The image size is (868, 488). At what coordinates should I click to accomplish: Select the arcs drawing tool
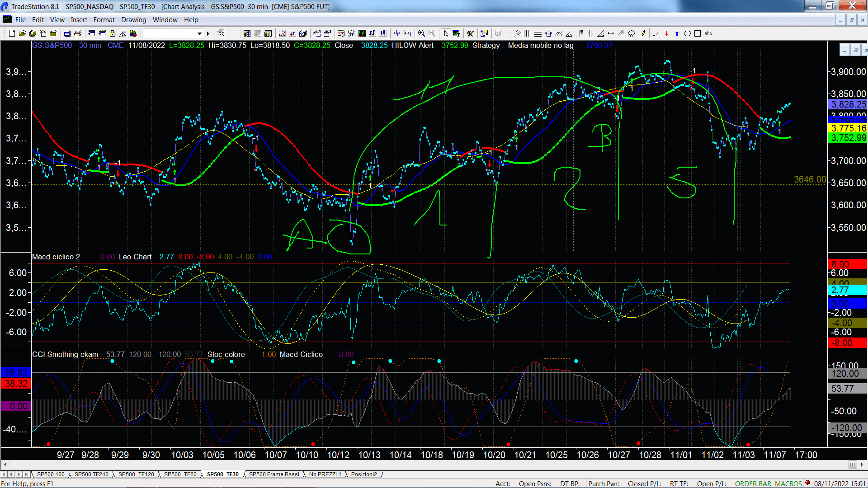[x=632, y=33]
